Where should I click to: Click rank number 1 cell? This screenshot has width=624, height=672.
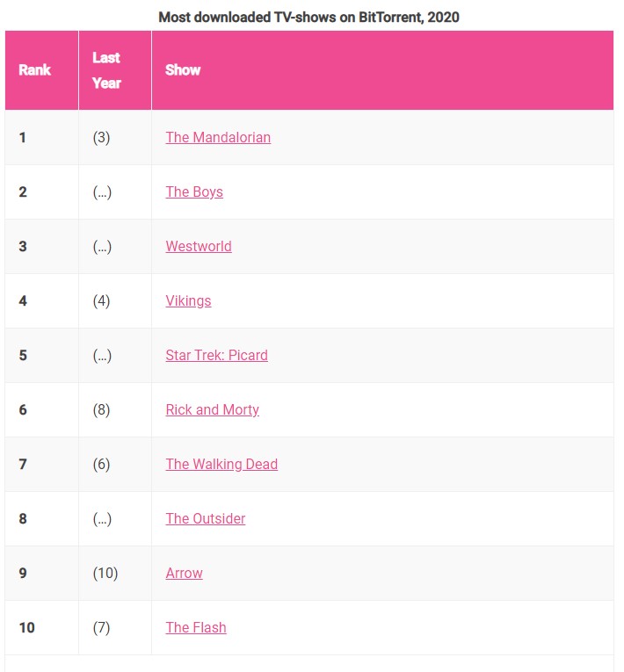click(23, 137)
